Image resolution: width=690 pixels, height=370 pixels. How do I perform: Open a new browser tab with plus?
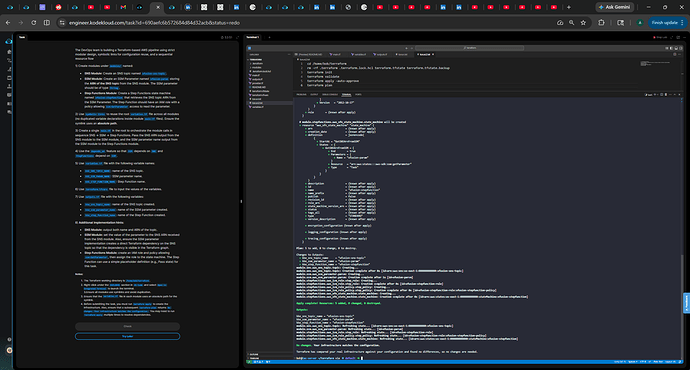point(569,7)
